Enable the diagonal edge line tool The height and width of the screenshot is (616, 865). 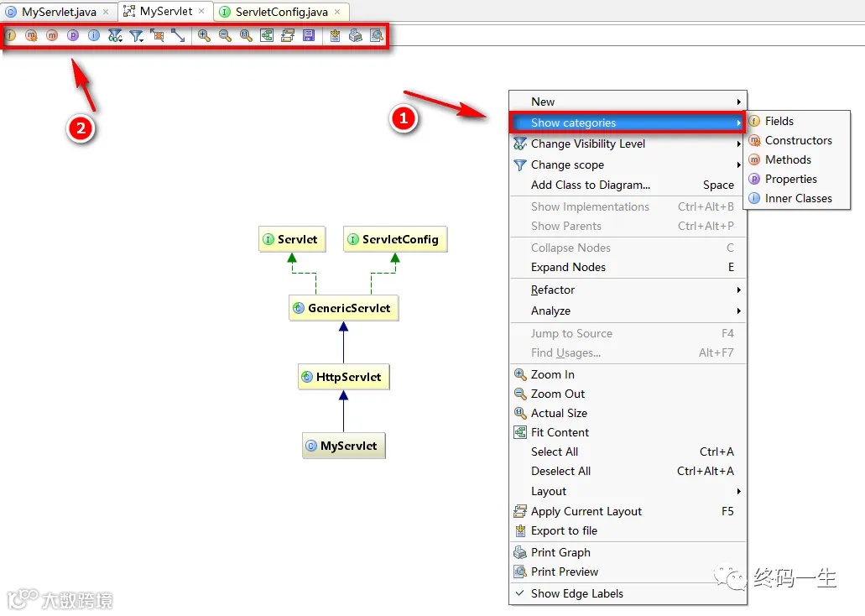178,36
